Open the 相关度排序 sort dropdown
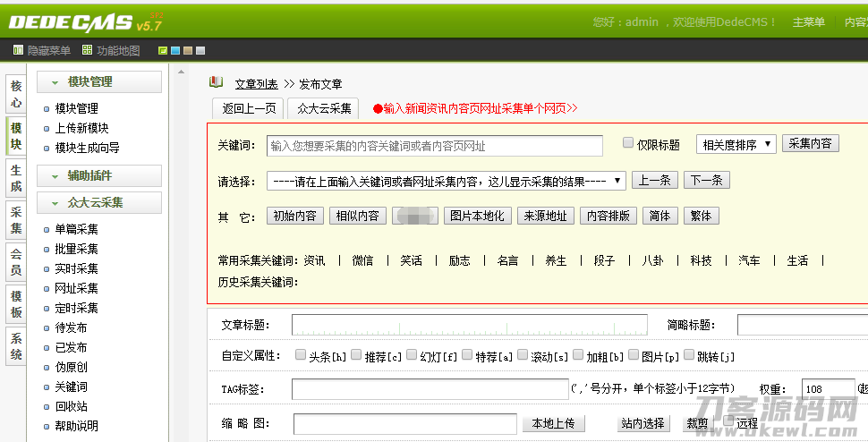 coord(736,145)
